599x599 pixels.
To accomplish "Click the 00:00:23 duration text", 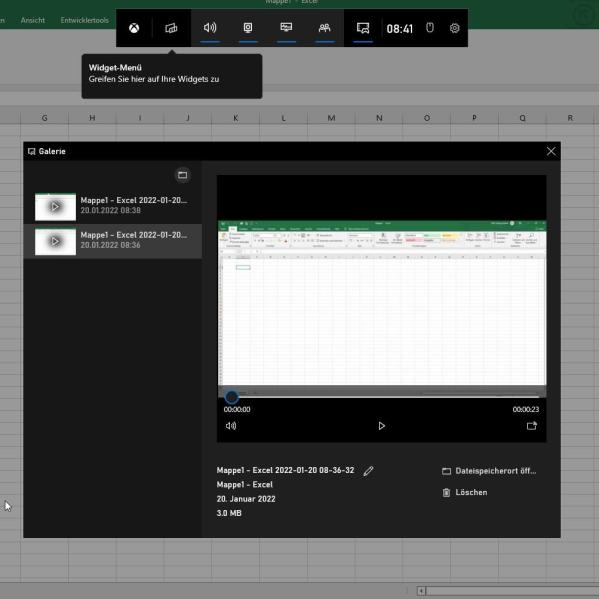I will [526, 410].
